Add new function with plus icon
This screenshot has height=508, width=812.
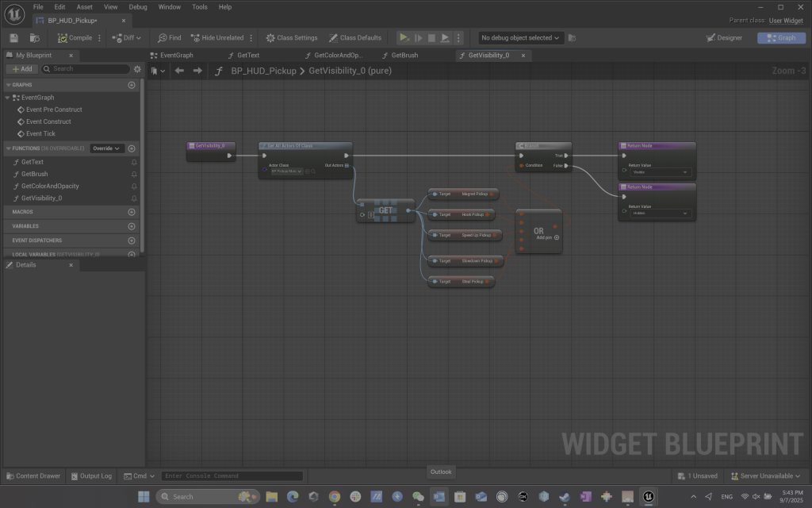132,148
